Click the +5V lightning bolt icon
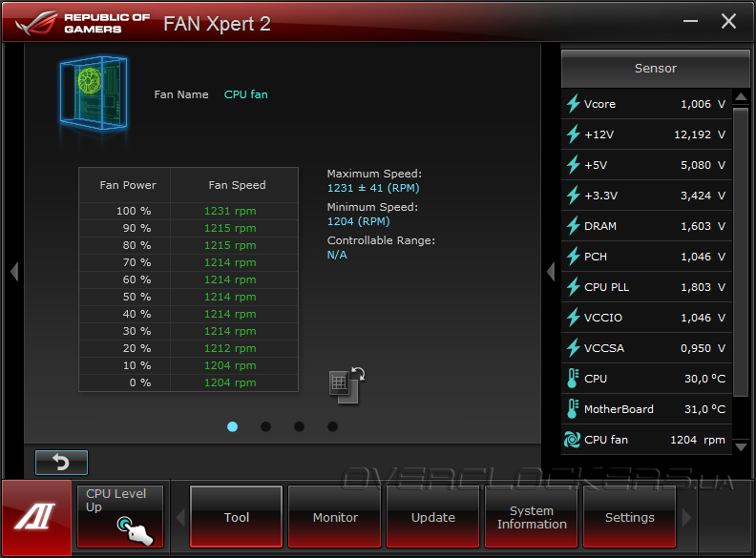This screenshot has height=558, width=756. click(x=573, y=165)
